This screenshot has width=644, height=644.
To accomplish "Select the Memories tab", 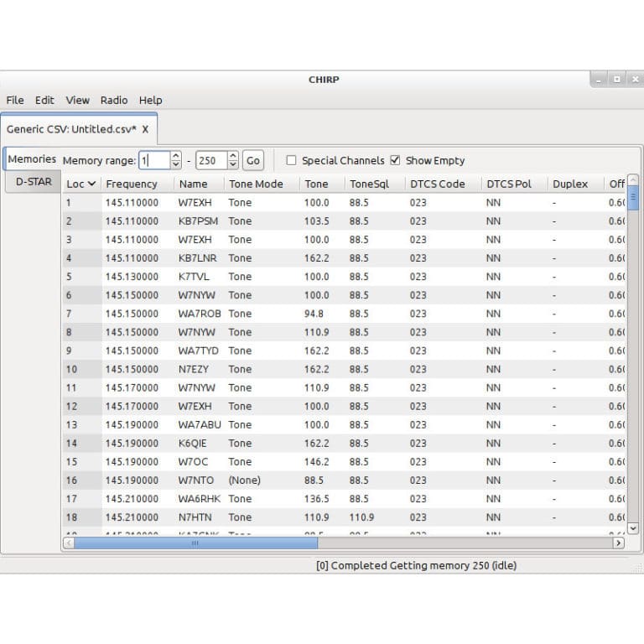I will tap(32, 158).
